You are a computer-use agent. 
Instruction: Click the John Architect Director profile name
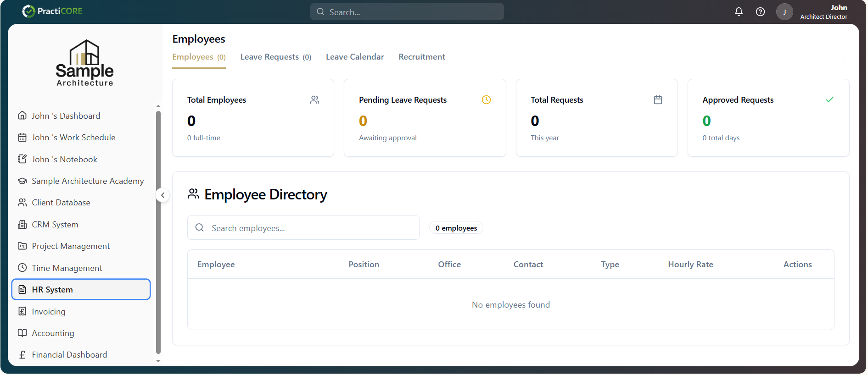[824, 12]
